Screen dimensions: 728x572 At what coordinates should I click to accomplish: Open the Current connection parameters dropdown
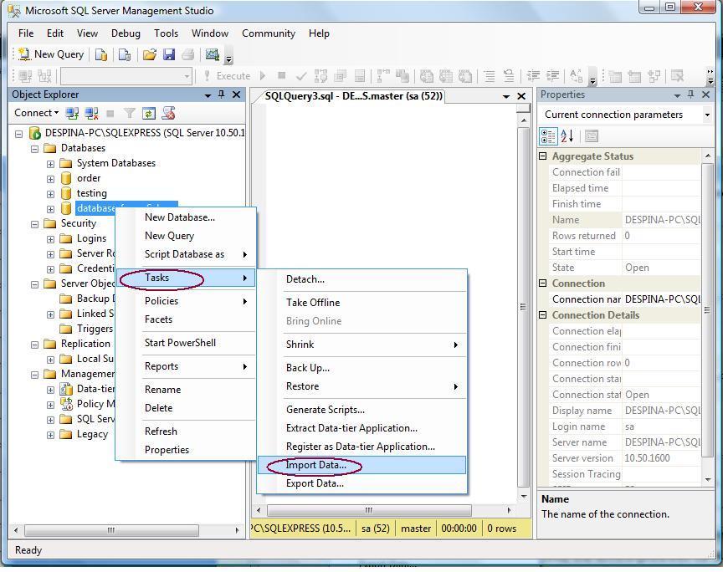click(707, 115)
